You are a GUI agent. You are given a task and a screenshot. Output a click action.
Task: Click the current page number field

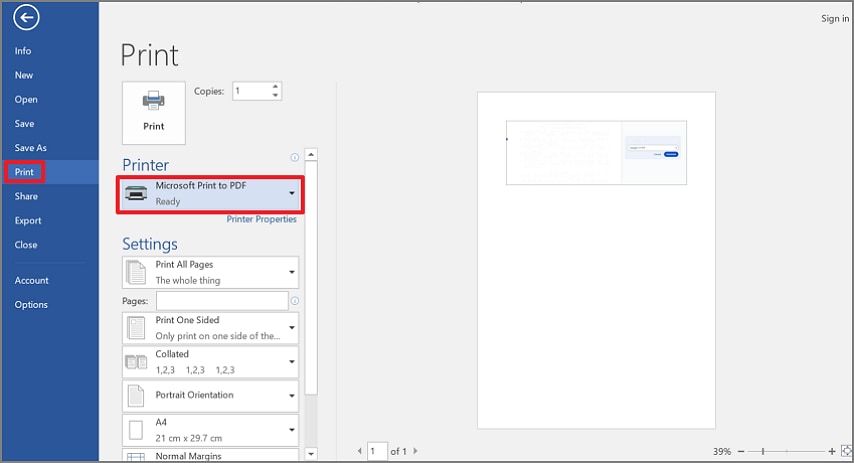(x=377, y=451)
